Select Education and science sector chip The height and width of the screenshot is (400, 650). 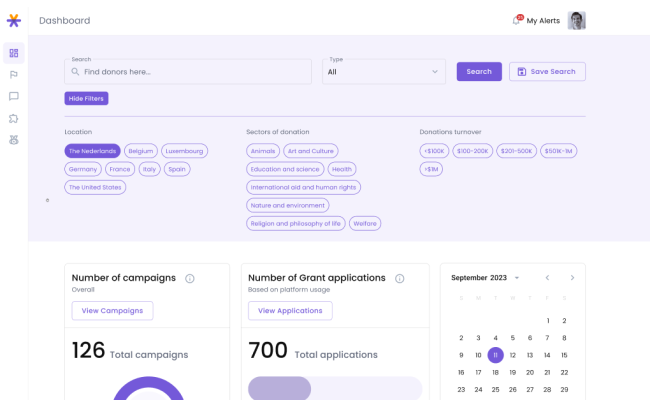[x=285, y=169]
